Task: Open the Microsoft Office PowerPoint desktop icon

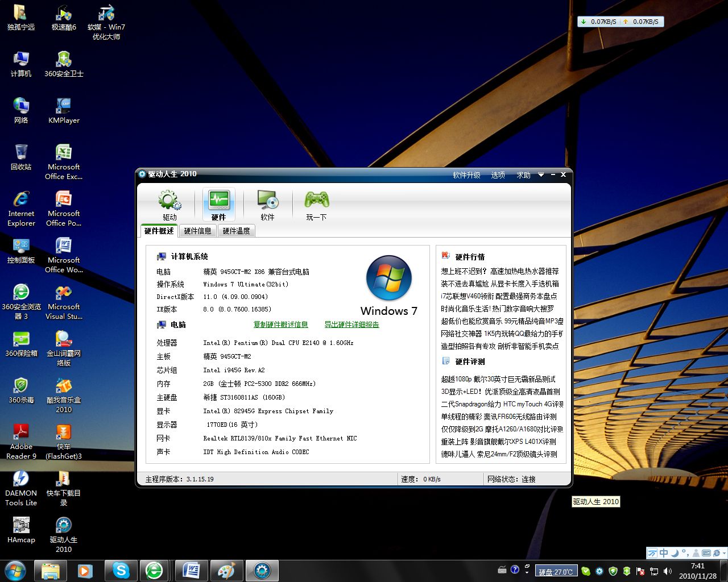Action: coord(64,209)
